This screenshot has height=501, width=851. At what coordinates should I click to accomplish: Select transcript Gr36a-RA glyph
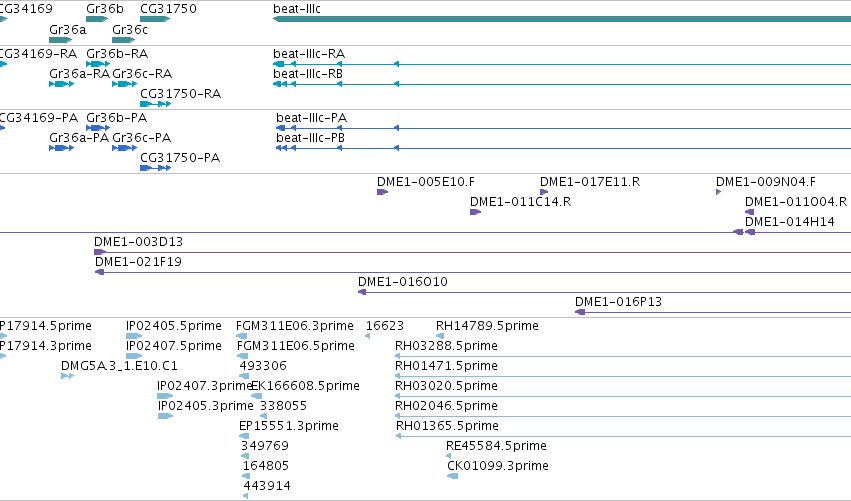[61, 84]
